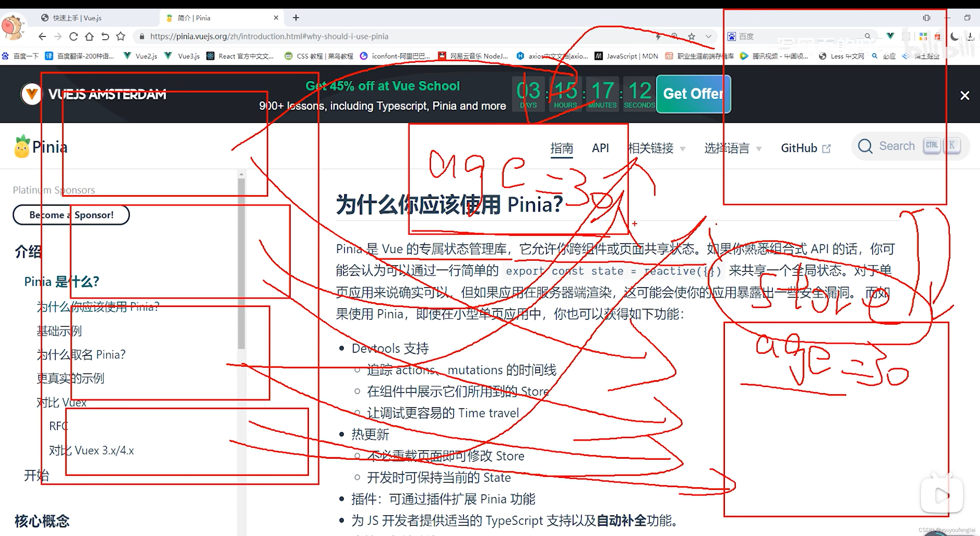This screenshot has height=536, width=980.
Task: Open sidebar item 对比 Vuex 3.x/4.x
Action: [x=91, y=451]
